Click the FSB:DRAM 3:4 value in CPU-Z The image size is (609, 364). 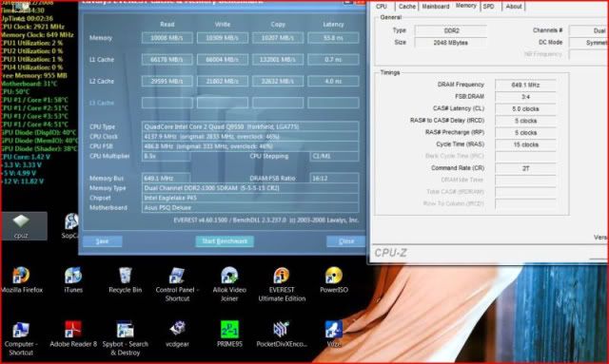[525, 97]
